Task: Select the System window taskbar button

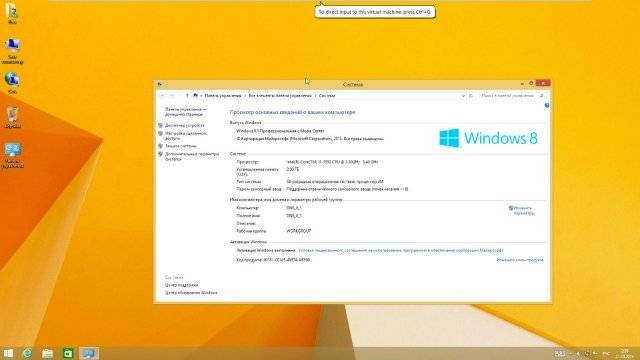Action: pyautogui.click(x=89, y=353)
